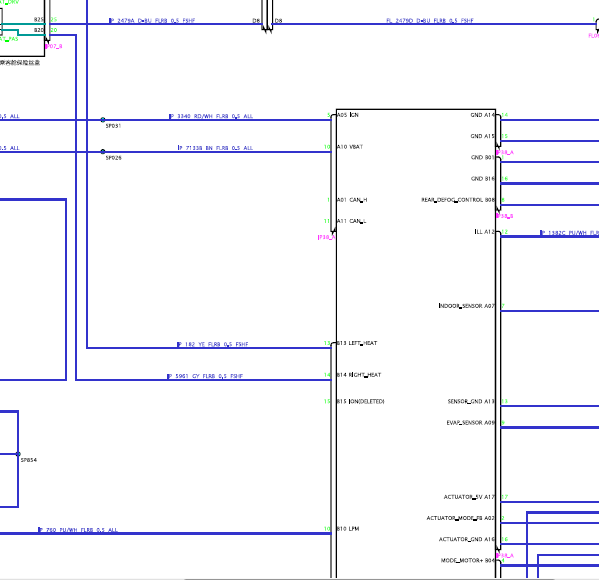Select the A10 VBAT pin label

pyautogui.click(x=350, y=147)
